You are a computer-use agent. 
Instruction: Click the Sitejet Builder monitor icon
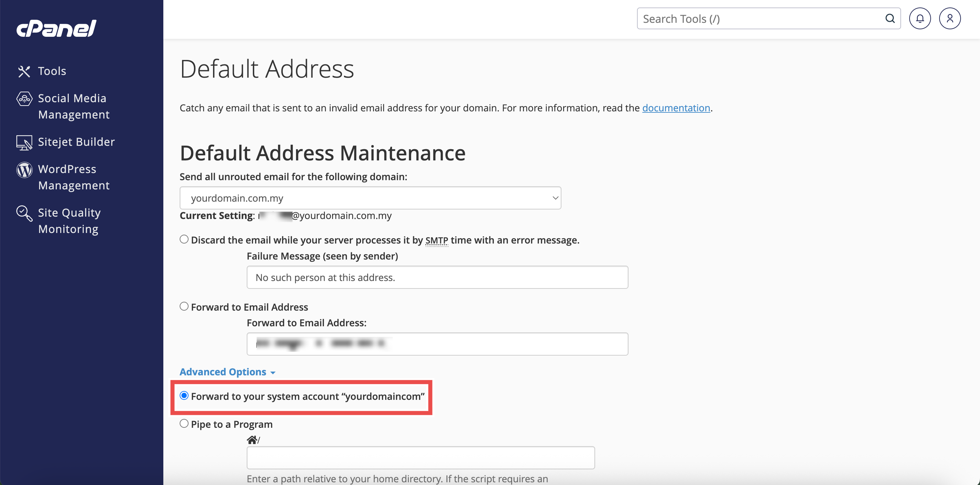(x=24, y=142)
